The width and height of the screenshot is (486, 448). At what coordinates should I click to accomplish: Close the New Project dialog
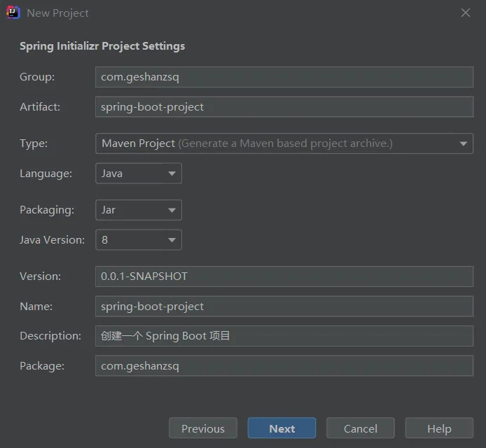click(465, 13)
